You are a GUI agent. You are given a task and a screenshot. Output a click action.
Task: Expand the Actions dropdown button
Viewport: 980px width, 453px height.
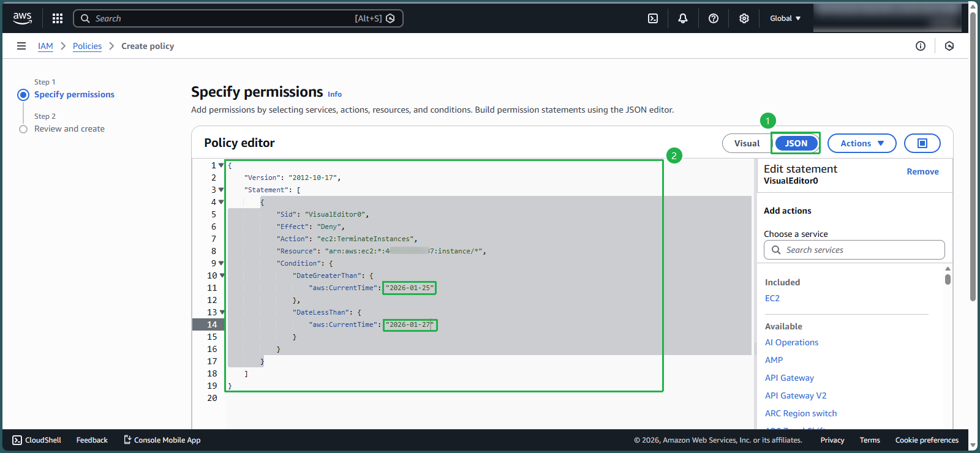862,143
